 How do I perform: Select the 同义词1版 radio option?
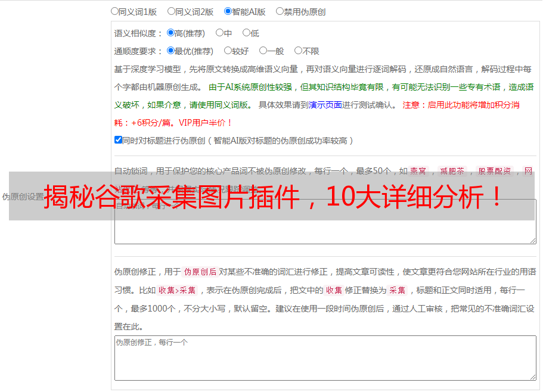[x=114, y=11]
